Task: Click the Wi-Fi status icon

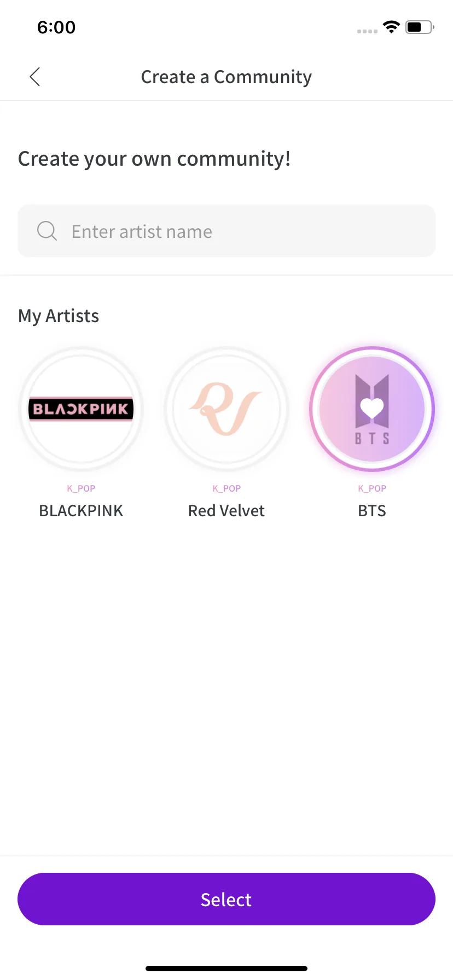Action: (391, 27)
